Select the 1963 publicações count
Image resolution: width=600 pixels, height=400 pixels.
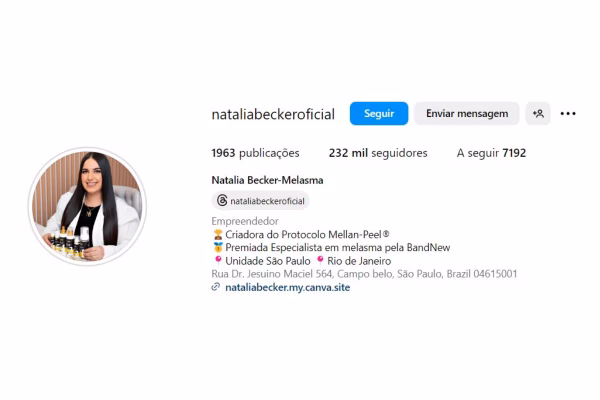tap(255, 153)
